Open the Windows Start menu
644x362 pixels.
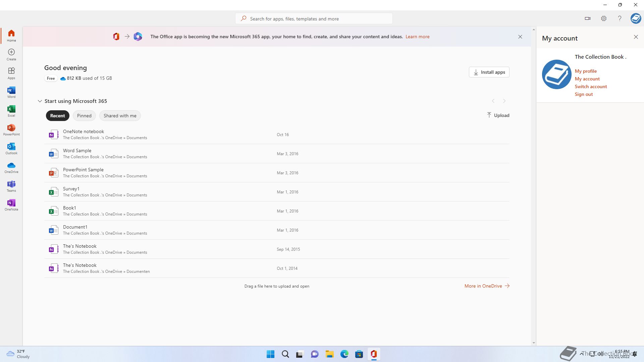(x=270, y=354)
